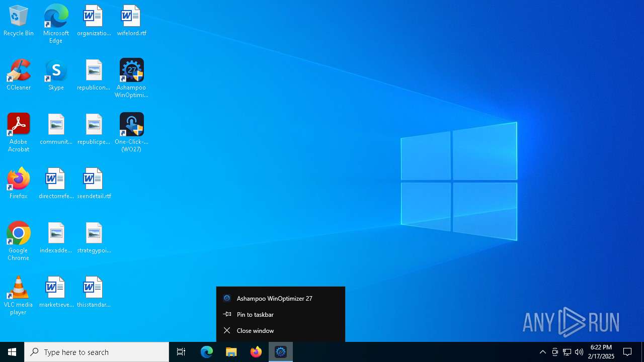
Task: Select Adobe Acrobat desktop shortcut
Action: point(19,133)
